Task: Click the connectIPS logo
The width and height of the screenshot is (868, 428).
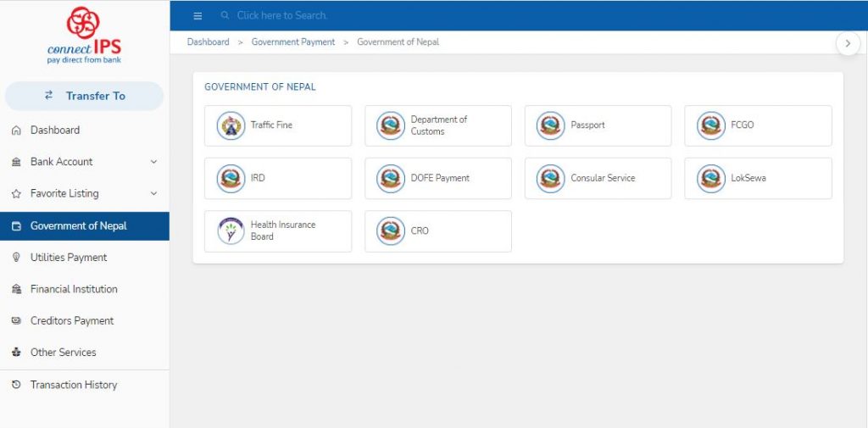Action: click(x=84, y=35)
